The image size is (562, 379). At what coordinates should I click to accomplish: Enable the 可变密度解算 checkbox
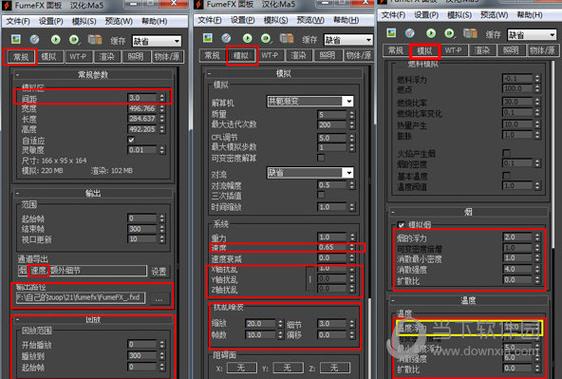tap(321, 157)
